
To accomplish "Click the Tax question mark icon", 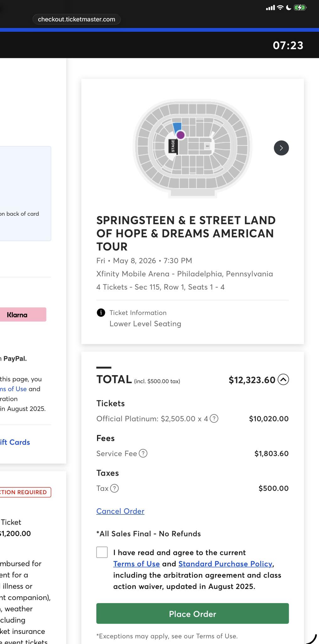I will click(x=115, y=488).
